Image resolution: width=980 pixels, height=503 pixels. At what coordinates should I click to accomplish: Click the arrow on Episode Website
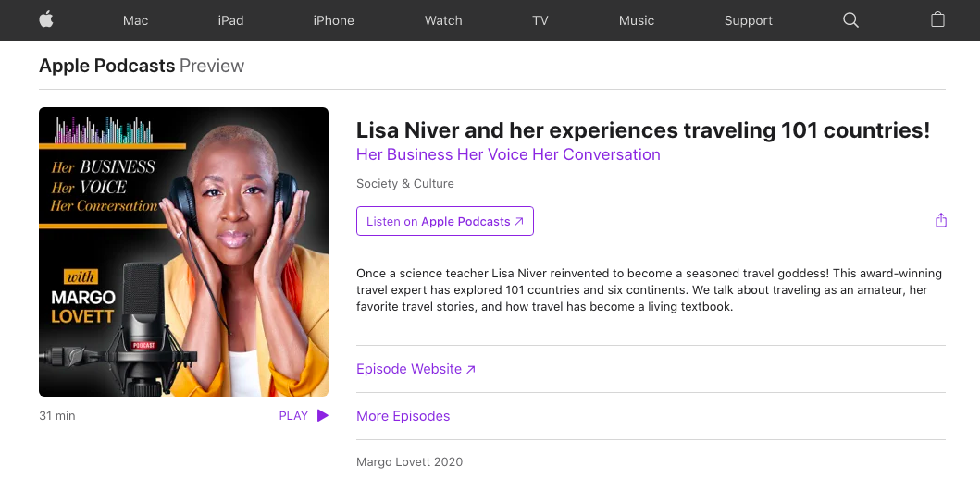click(x=471, y=369)
